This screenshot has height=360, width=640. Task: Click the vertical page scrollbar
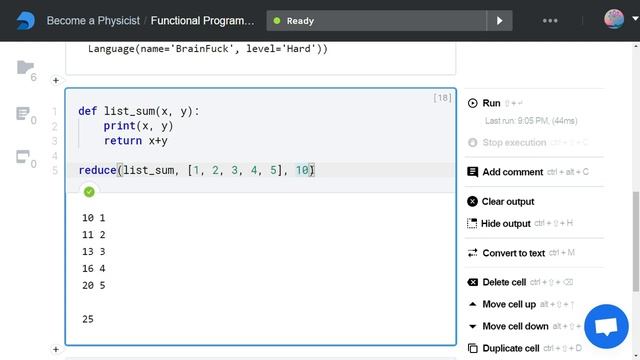[636, 242]
